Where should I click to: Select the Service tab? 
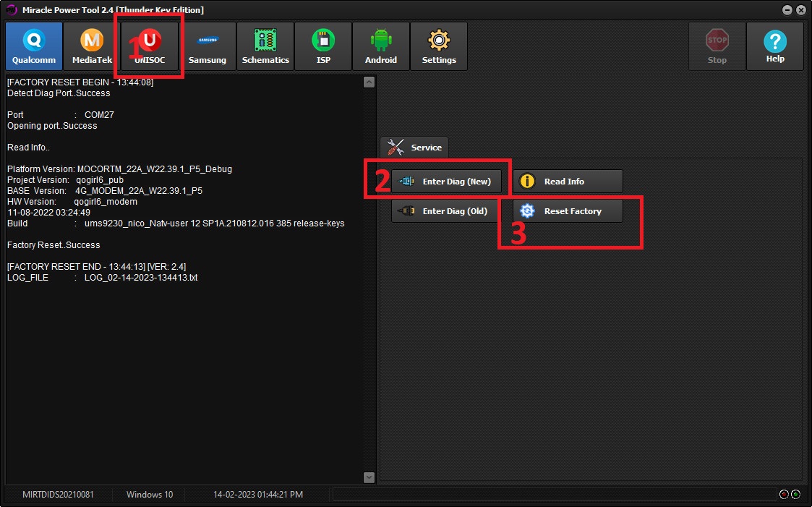coord(415,148)
